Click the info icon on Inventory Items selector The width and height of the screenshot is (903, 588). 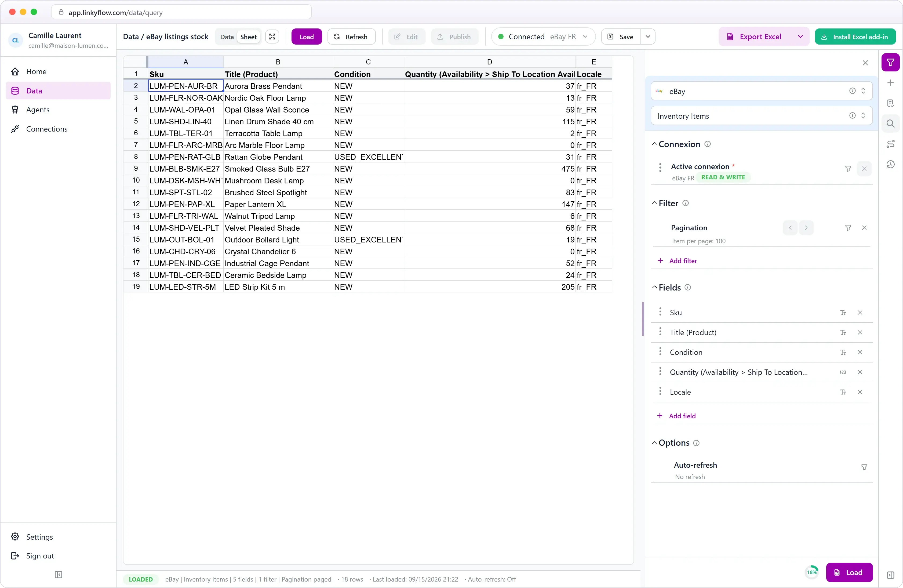point(852,116)
